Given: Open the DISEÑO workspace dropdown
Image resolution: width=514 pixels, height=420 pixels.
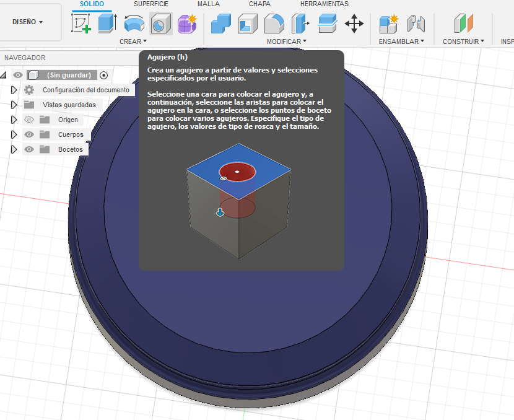Looking at the screenshot, I should pyautogui.click(x=27, y=22).
